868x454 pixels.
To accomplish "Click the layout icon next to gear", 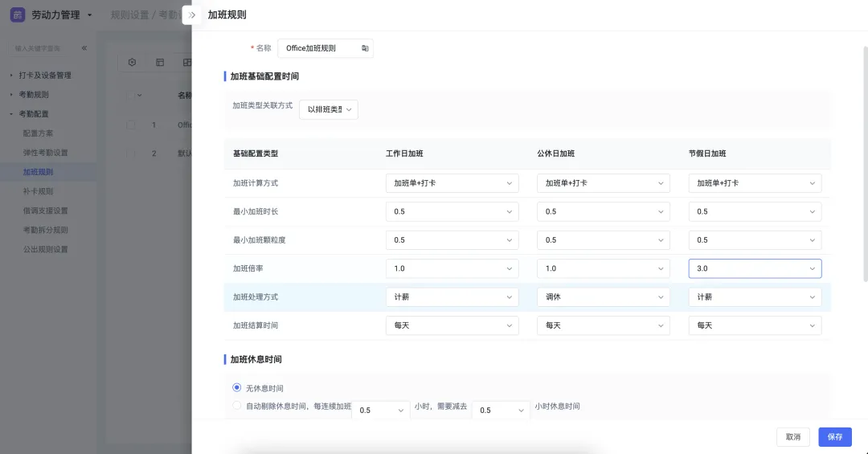I will click(160, 63).
